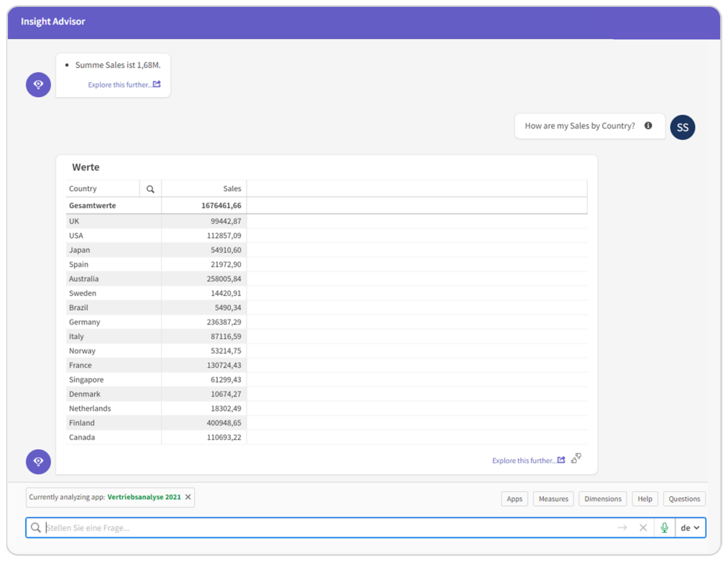Click the microphone for voice input
728x561 pixels.
pyautogui.click(x=664, y=527)
